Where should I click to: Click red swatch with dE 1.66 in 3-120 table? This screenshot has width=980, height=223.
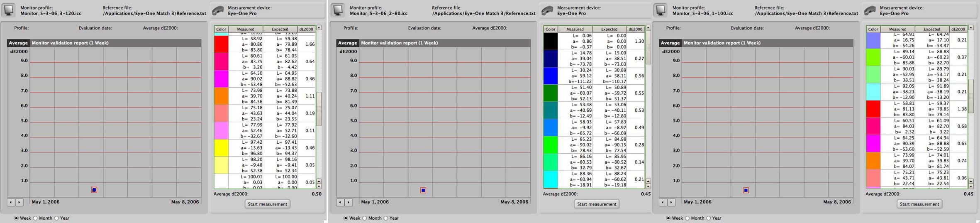click(221, 44)
